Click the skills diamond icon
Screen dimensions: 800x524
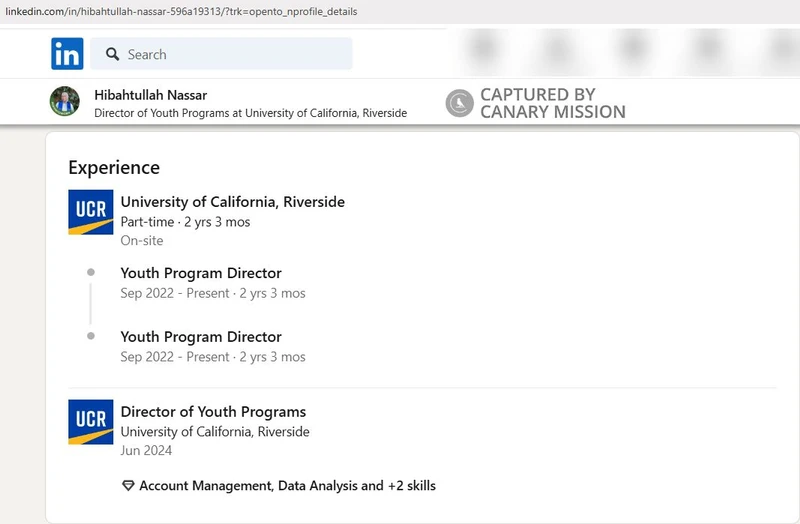coord(128,486)
